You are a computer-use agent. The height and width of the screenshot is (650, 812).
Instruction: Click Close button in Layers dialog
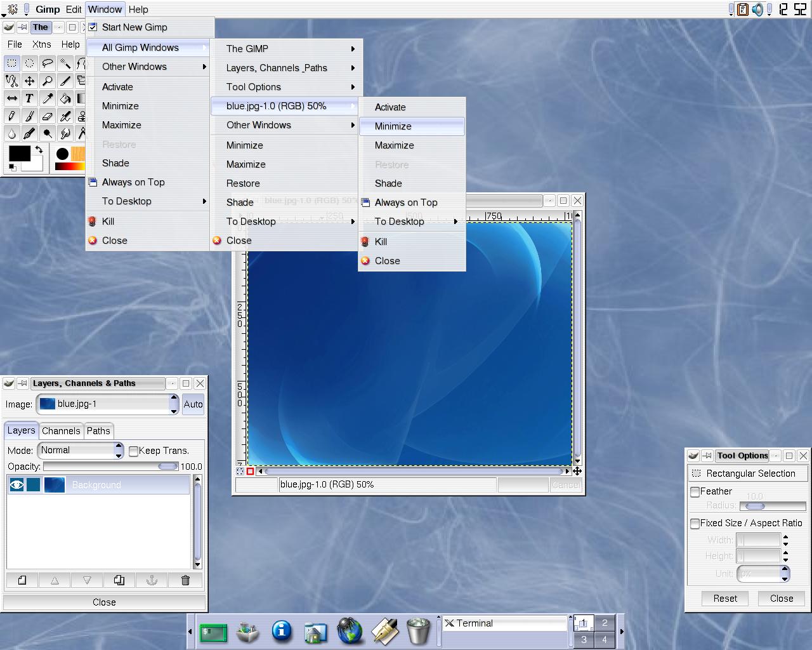click(x=104, y=602)
